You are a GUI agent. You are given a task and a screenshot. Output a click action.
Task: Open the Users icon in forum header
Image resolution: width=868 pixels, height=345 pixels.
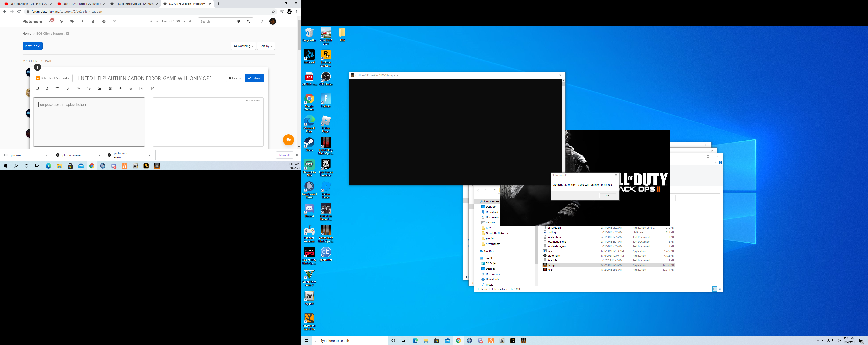pos(93,21)
